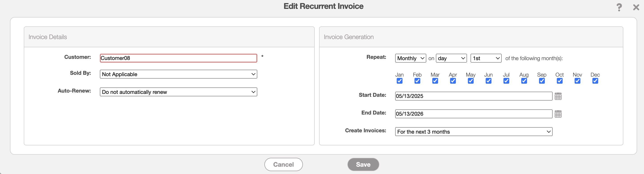Open the help question mark icon
This screenshot has height=174, width=644.
click(x=619, y=7)
